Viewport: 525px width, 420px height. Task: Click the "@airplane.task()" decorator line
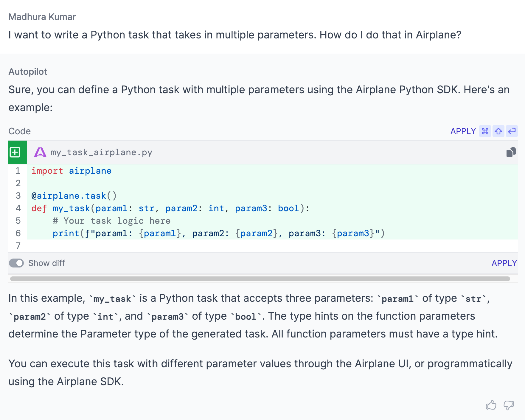[x=74, y=196]
